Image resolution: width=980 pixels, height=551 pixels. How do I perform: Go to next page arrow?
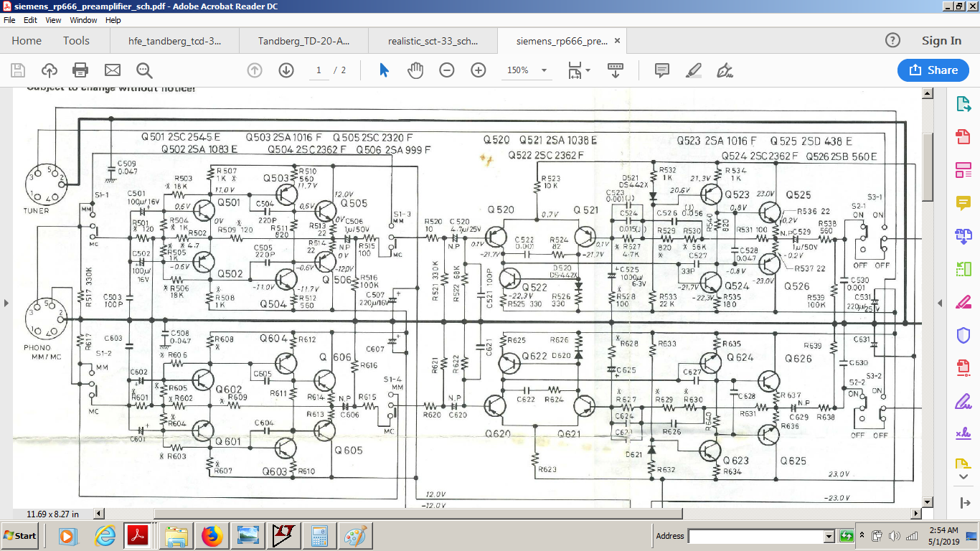[286, 70]
